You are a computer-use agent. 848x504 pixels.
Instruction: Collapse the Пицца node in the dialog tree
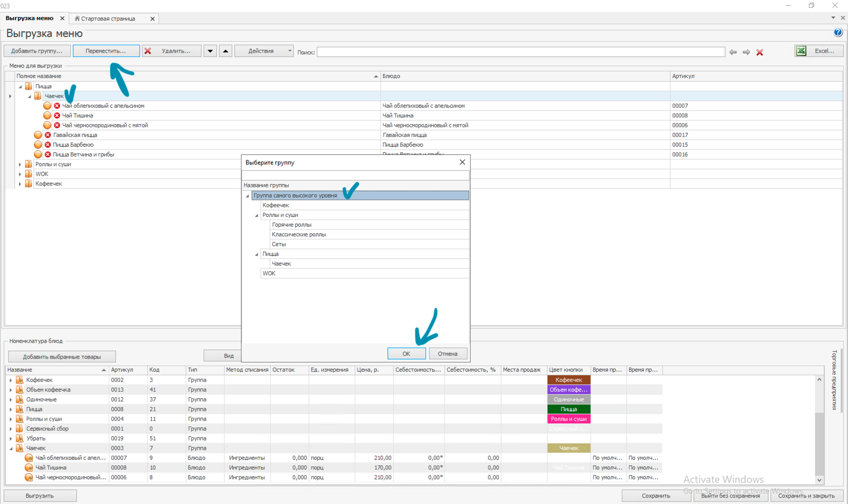click(257, 254)
